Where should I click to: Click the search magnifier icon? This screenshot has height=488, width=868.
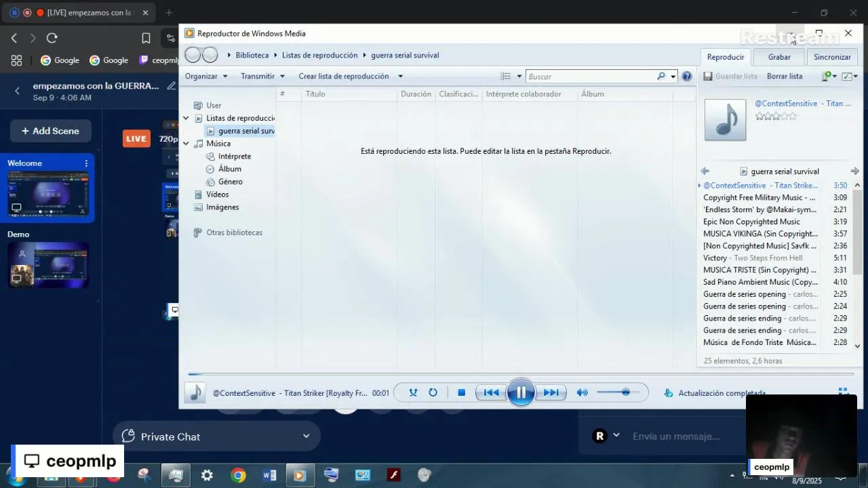click(661, 77)
